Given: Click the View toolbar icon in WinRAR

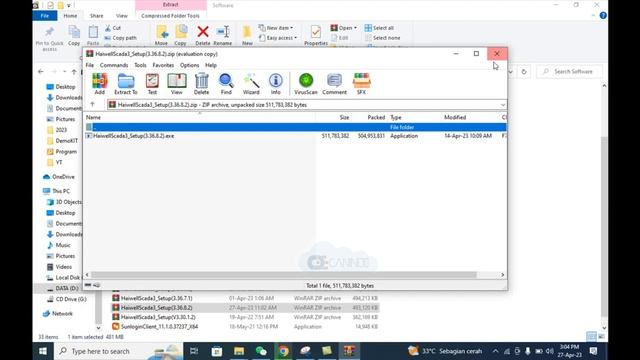Looking at the screenshot, I should [177, 84].
